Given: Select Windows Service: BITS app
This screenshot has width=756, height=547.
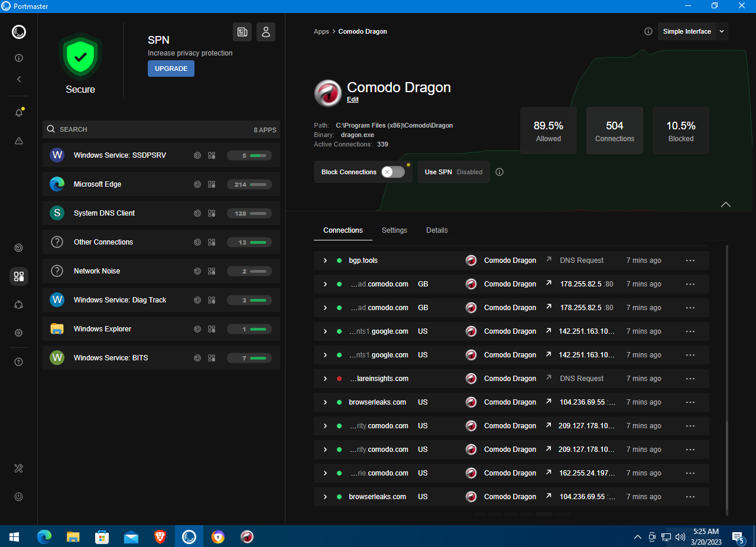Looking at the screenshot, I should 161,358.
